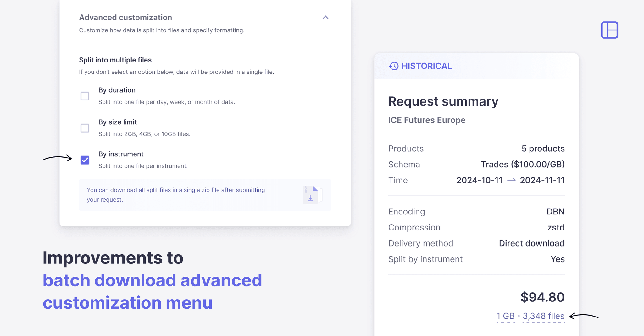
Task: Click the zip file download info message
Action: 205,195
